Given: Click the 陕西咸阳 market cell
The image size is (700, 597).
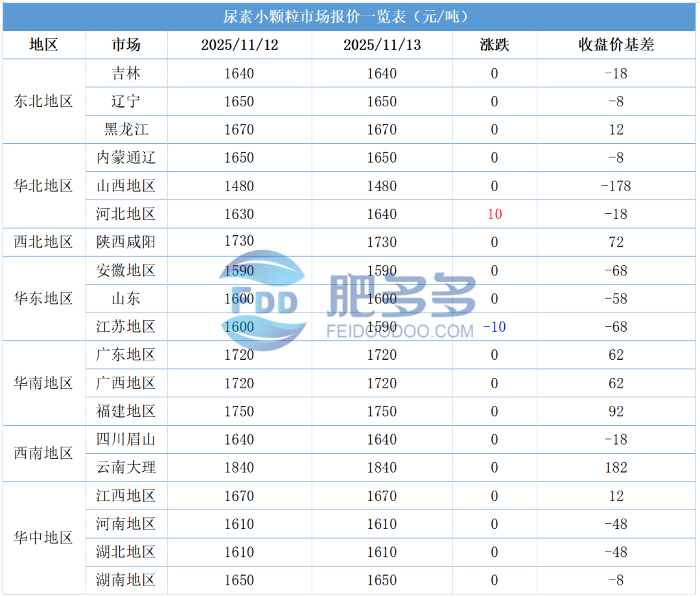Looking at the screenshot, I should [126, 242].
